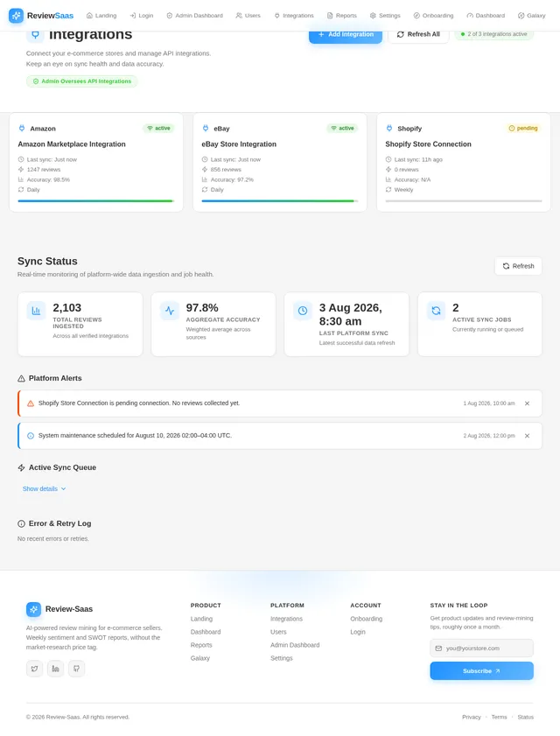
Task: Click the Shopify pending status badge
Action: click(523, 128)
